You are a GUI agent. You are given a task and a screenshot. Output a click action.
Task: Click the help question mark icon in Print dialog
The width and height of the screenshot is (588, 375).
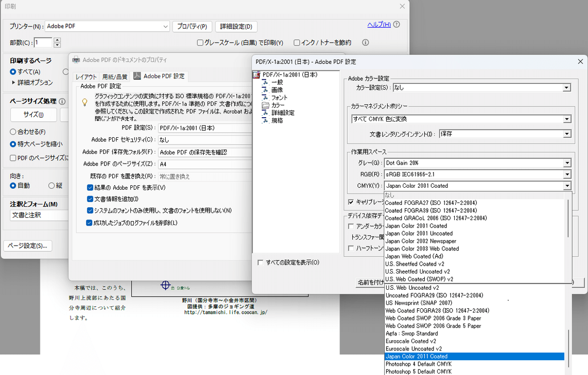396,25
